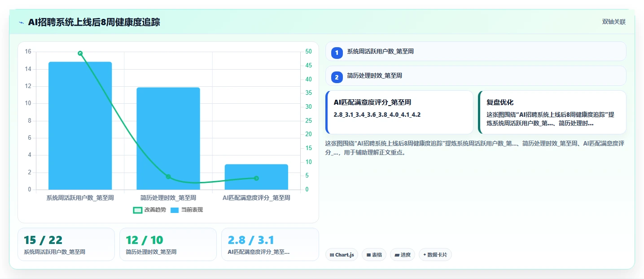Open the 复盘优化 card
This screenshot has height=279, width=644.
pyautogui.click(x=552, y=112)
